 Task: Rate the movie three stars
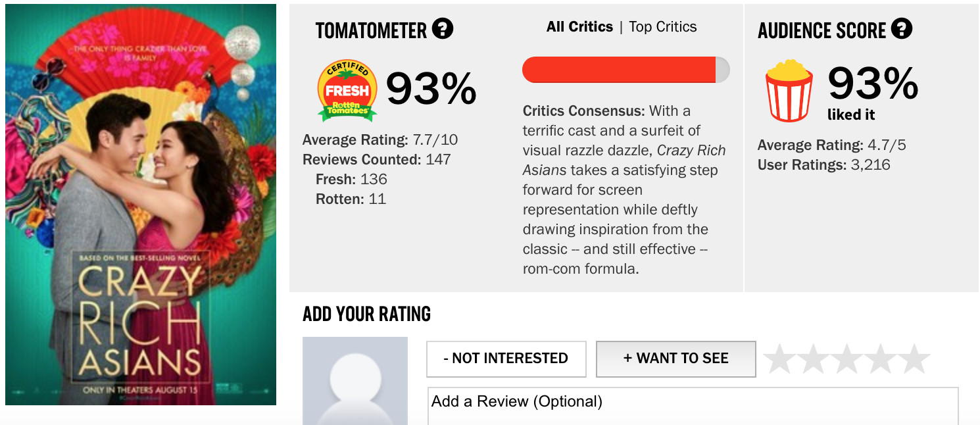(x=847, y=359)
